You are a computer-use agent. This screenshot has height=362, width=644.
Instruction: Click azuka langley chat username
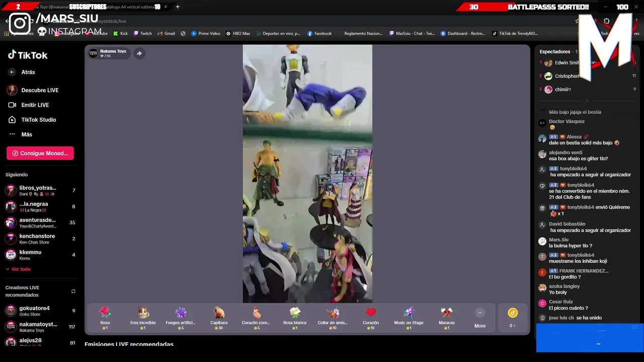(x=564, y=287)
